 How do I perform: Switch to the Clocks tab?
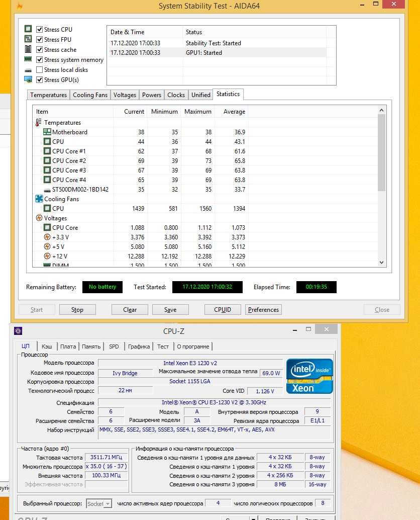pos(176,95)
